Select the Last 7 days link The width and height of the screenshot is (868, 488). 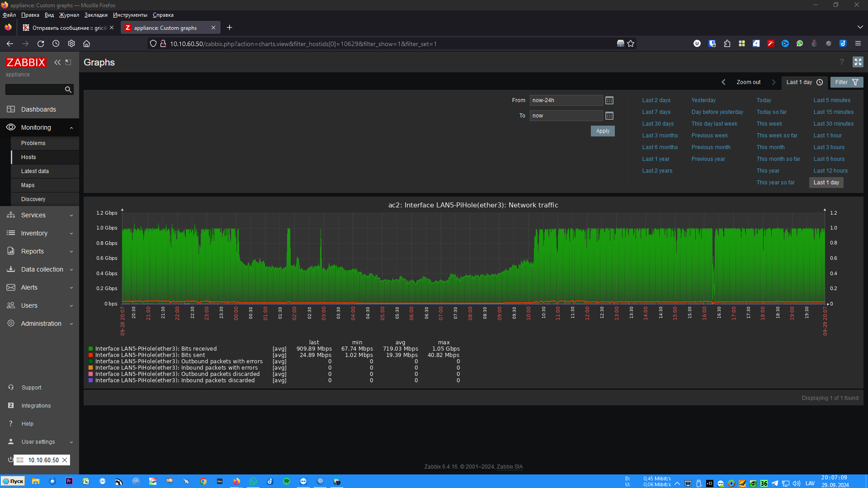point(656,112)
